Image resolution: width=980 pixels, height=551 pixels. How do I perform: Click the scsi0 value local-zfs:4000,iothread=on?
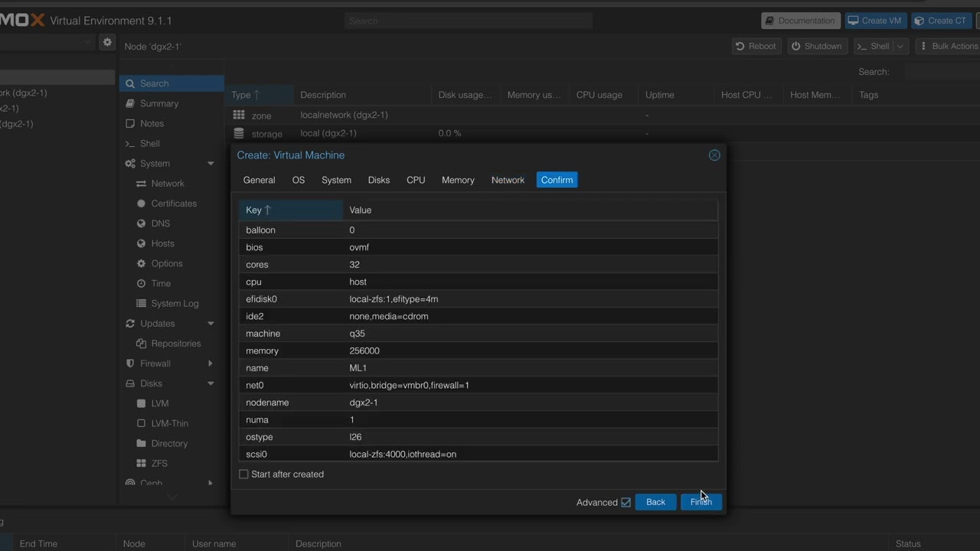click(x=403, y=455)
